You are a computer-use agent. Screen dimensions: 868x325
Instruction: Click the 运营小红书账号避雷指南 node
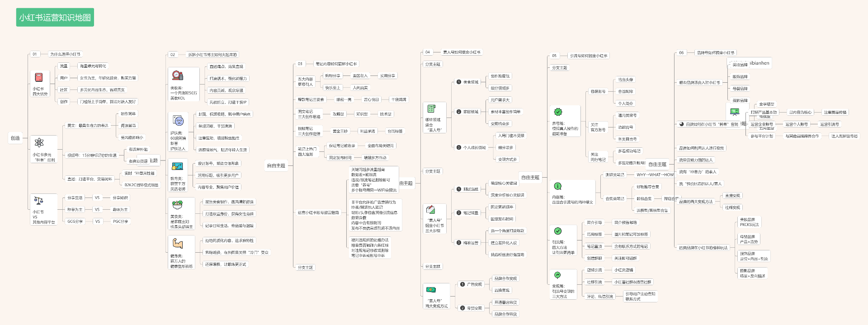318,212
